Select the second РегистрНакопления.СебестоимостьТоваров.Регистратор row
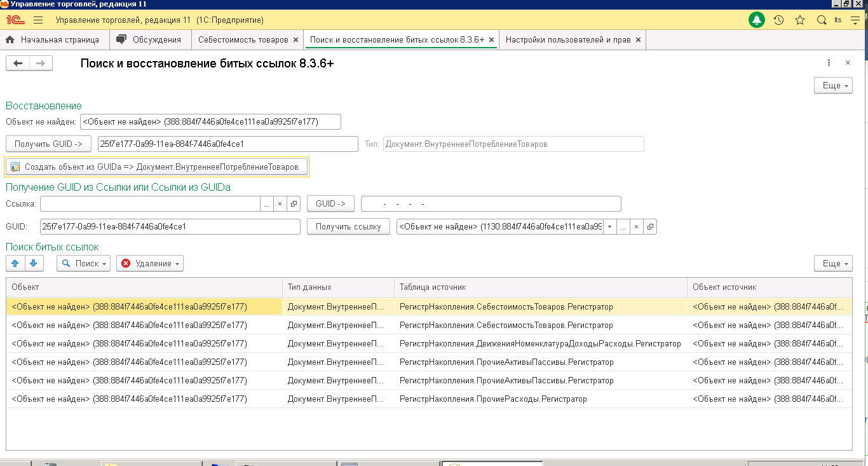This screenshot has width=868, height=466. pyautogui.click(x=430, y=325)
